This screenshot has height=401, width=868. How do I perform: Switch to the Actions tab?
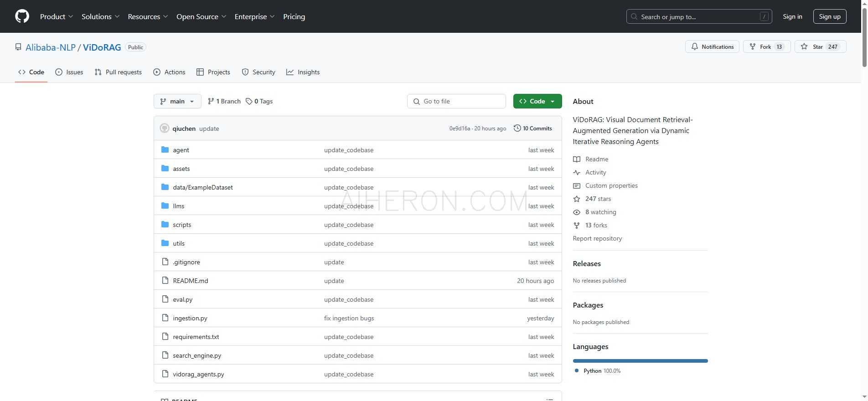click(170, 72)
